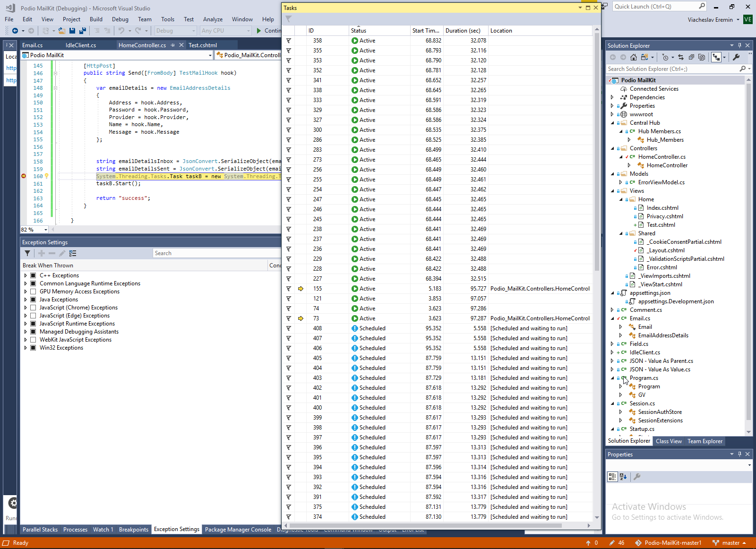756x549 pixels.
Task: Expand the Field.cs node
Action: pos(612,344)
